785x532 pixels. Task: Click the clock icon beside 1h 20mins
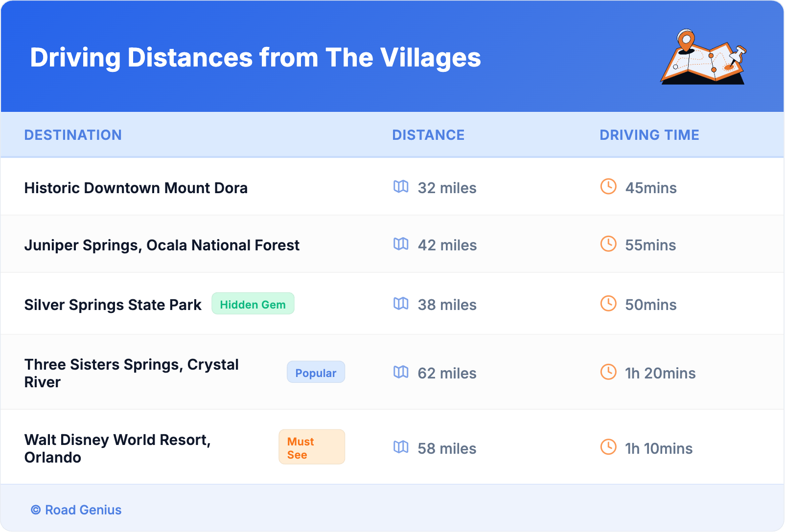[608, 372]
